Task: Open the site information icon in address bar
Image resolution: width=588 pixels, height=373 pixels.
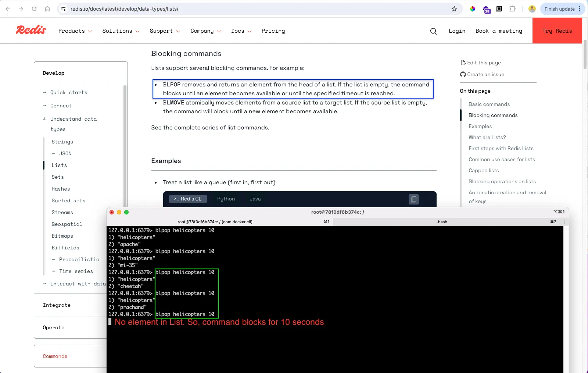Action: coord(63,9)
